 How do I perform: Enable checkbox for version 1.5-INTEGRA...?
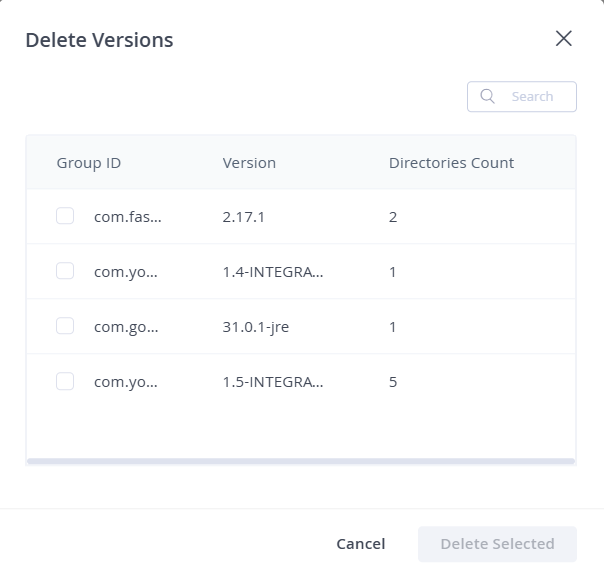pyautogui.click(x=65, y=381)
